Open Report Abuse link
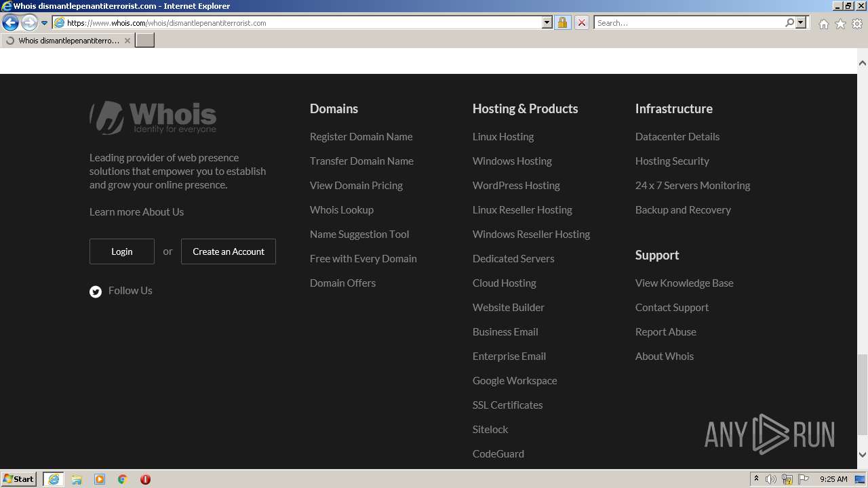 pyautogui.click(x=666, y=331)
